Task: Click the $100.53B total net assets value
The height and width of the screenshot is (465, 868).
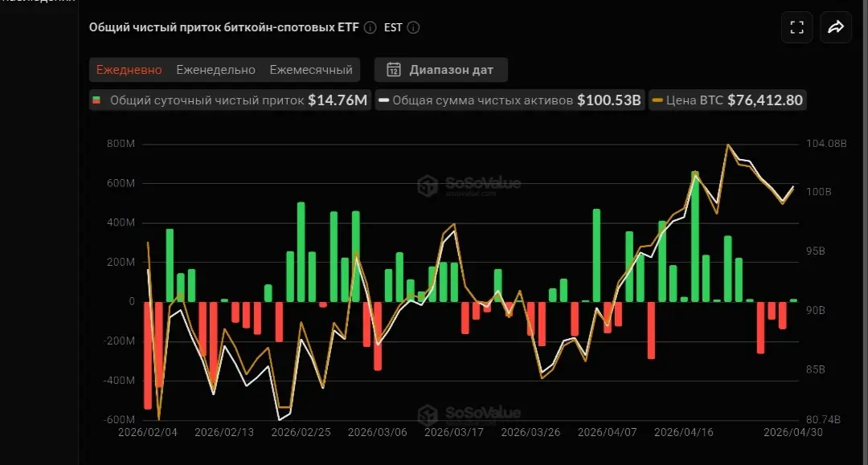Action: click(x=609, y=100)
